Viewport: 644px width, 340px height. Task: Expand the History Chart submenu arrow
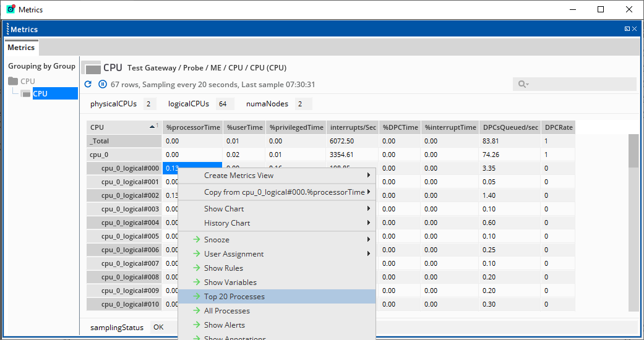(369, 223)
